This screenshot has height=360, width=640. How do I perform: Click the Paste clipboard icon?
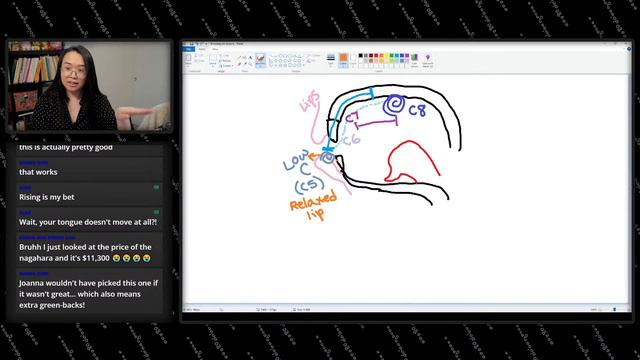pyautogui.click(x=189, y=58)
